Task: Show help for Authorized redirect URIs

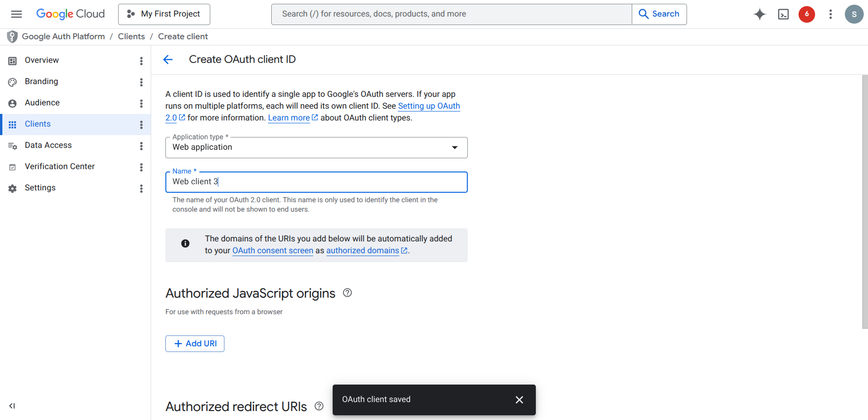Action: coord(319,406)
